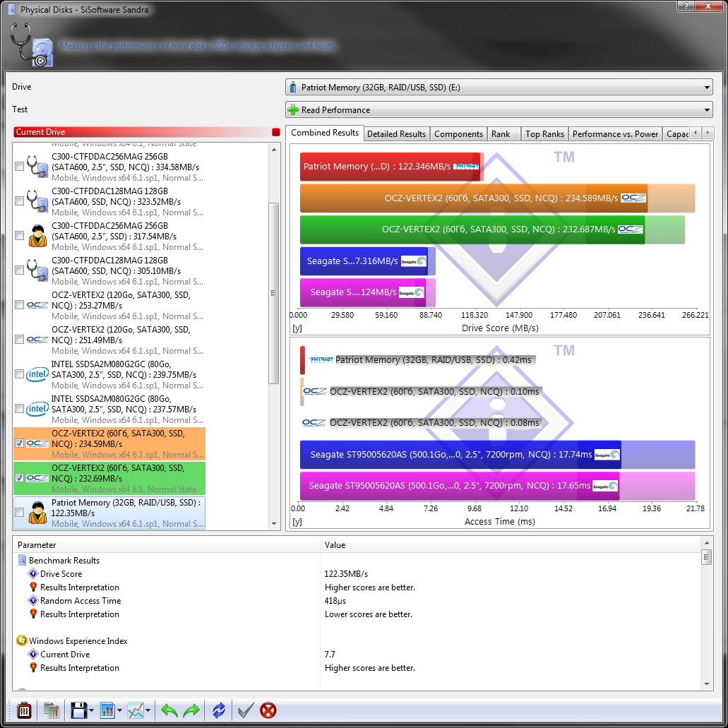Screen dimensions: 728x728
Task: Check the C300-CTFDDAC128MAG 305.10MB/s checkbox
Action: point(19,270)
